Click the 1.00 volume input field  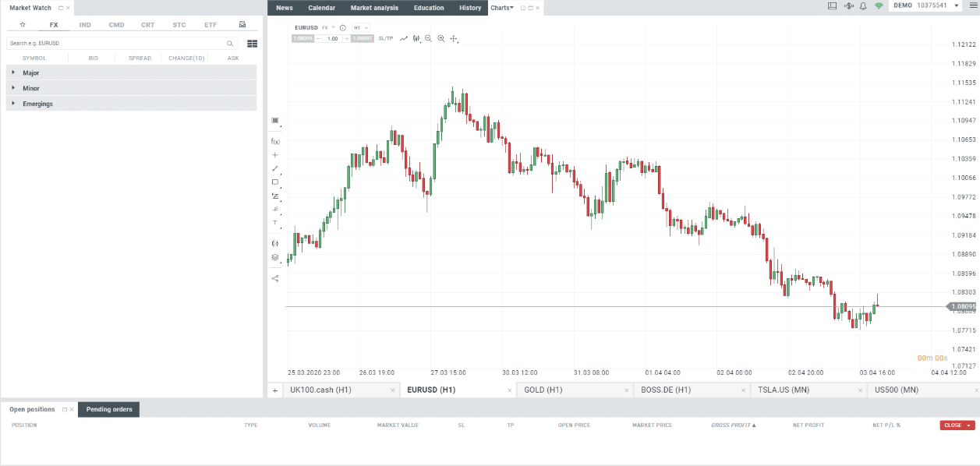pos(332,38)
